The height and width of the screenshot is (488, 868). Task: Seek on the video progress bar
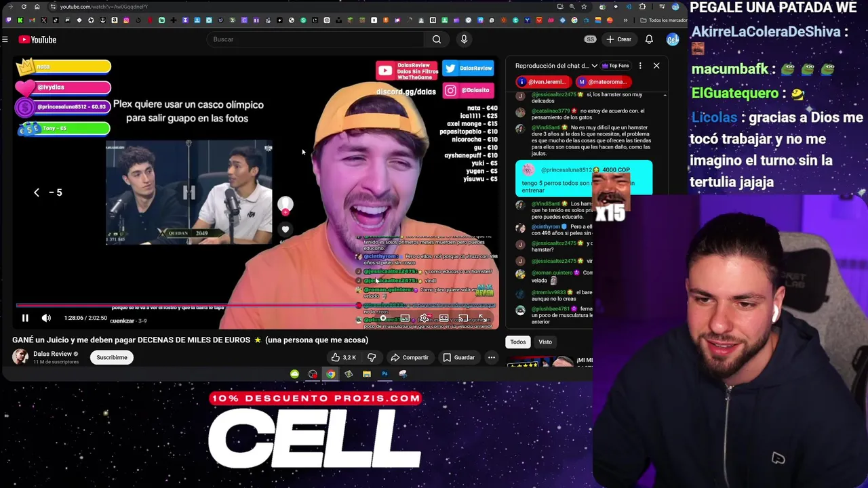pyautogui.click(x=256, y=305)
